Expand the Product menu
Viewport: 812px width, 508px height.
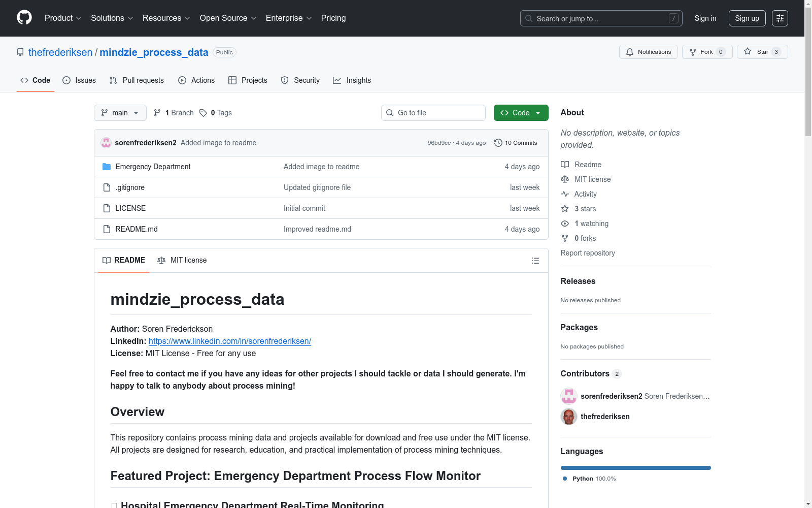tap(63, 18)
